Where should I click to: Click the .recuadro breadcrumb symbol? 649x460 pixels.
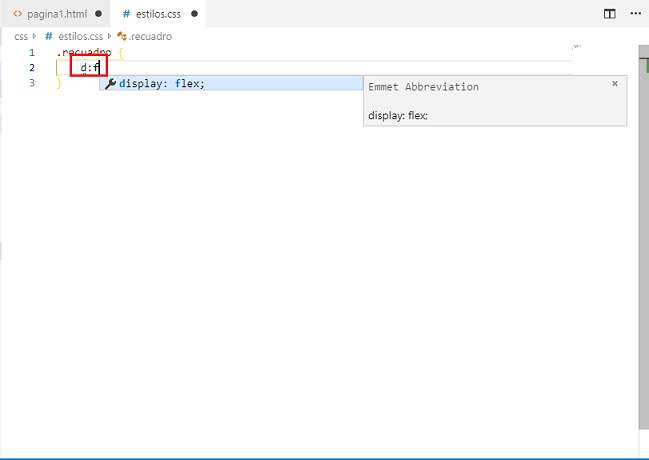click(x=150, y=36)
